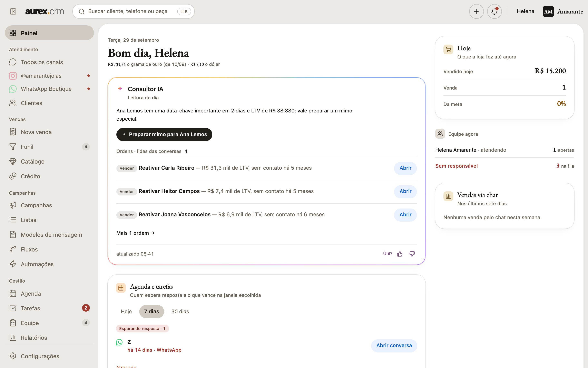Go to Campanhas in the sidebar
588x368 pixels.
tap(49, 205)
